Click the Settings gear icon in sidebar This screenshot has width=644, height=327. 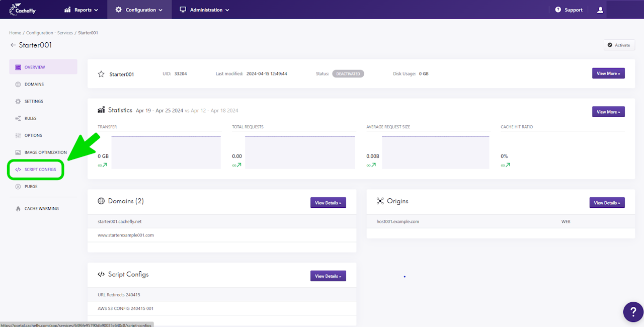[18, 102]
